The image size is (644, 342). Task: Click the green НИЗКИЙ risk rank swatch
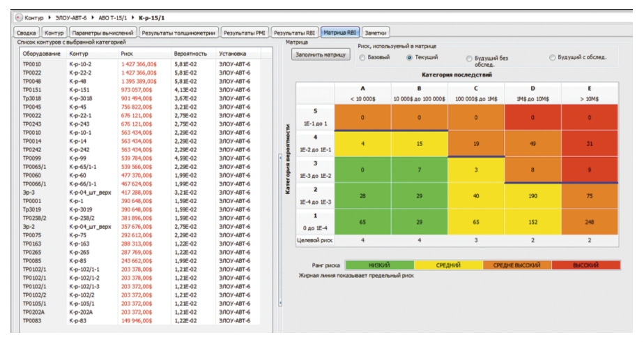pyautogui.click(x=379, y=265)
